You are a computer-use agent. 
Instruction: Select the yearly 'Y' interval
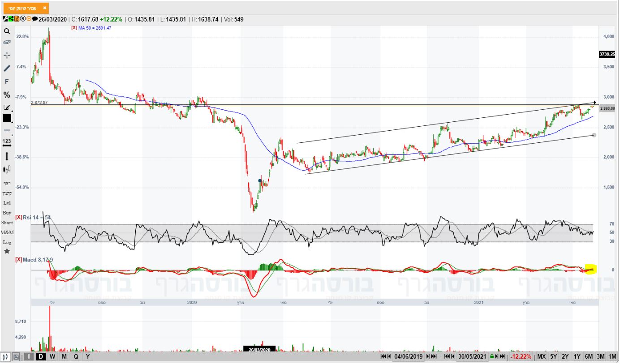tap(88, 357)
